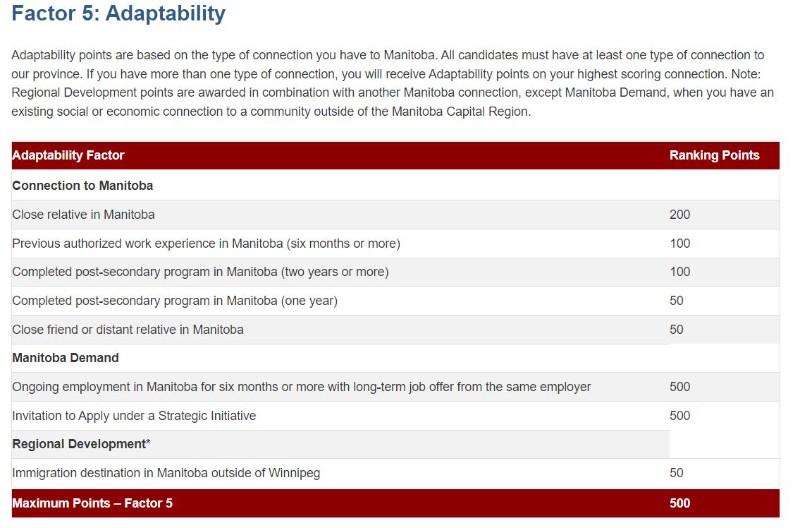Viewport: 800px width, 528px height.
Task: Click the 'Ranking Points' column header
Action: tap(714, 155)
